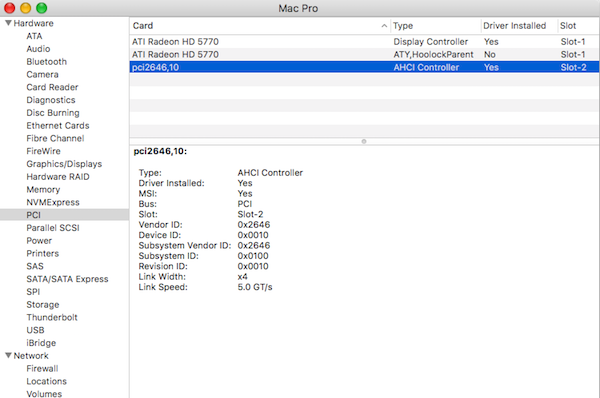Open Parallel SCSI section
600x398 pixels.
pos(53,228)
